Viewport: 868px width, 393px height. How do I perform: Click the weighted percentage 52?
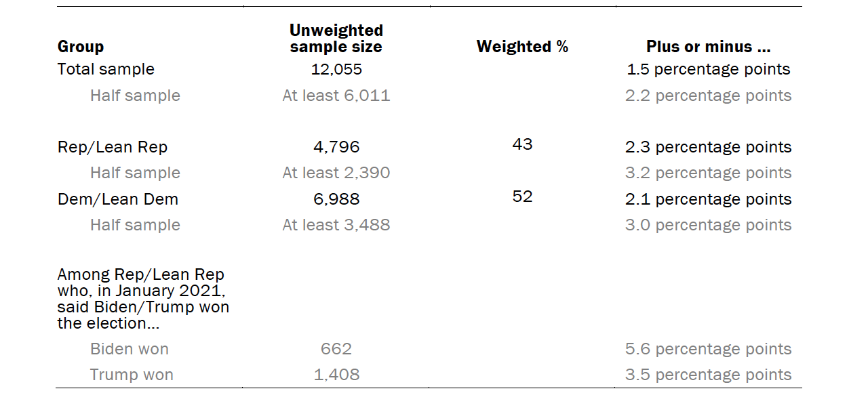(x=523, y=196)
